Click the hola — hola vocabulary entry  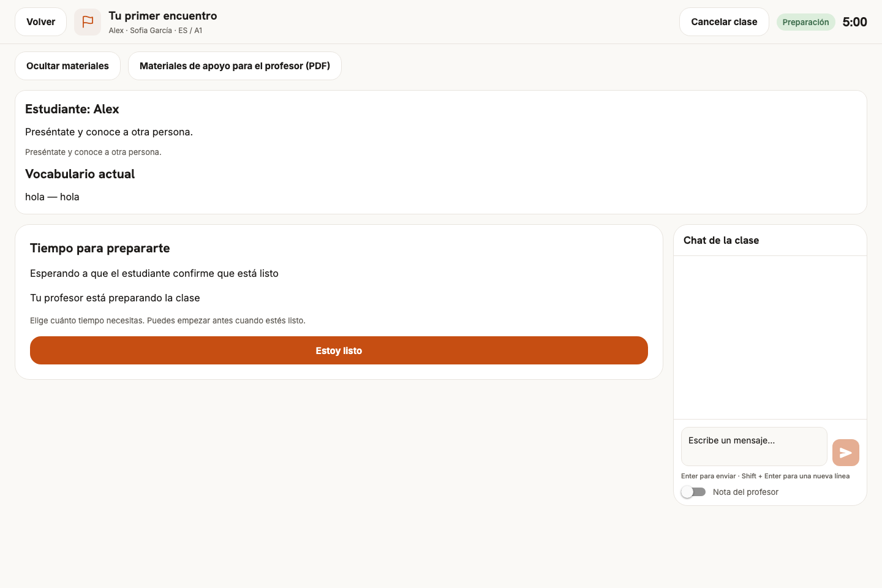(x=52, y=197)
